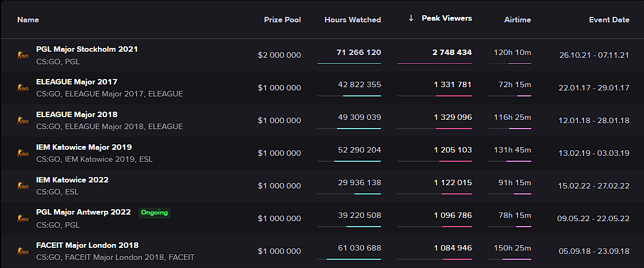This screenshot has height=268, width=644.
Task: Sort table by Hours Watched column
Action: (x=352, y=20)
